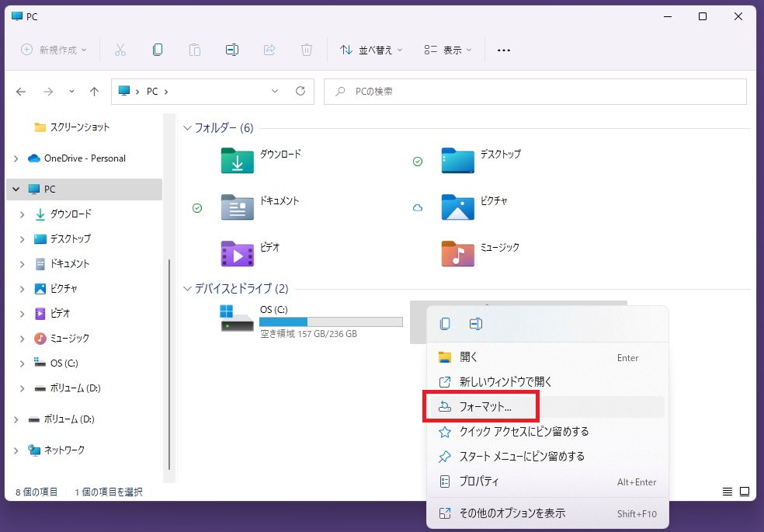Click the Cut scissors icon in toolbar
Viewport: 764px width, 532px height.
120,50
